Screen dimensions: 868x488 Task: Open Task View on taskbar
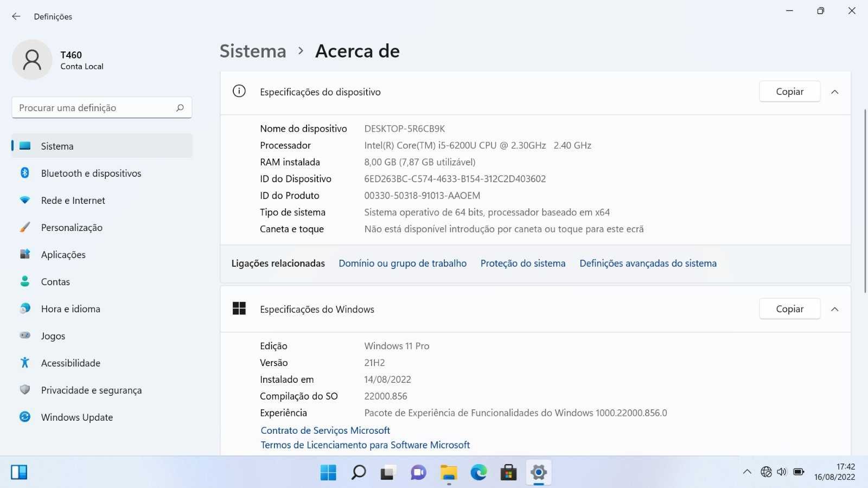(388, 472)
